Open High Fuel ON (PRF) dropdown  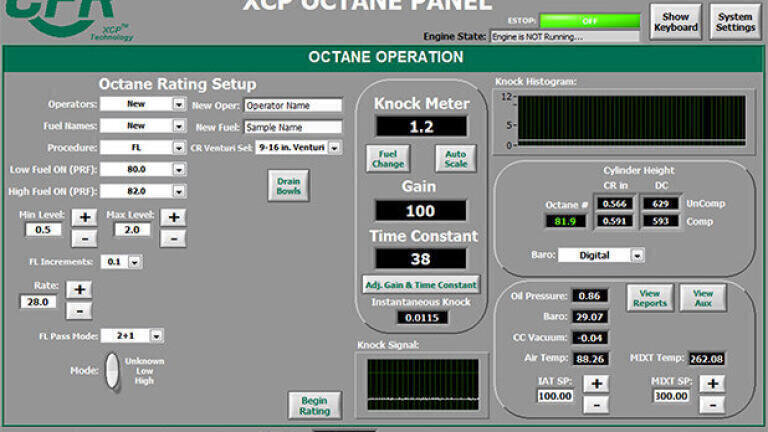coord(179,191)
